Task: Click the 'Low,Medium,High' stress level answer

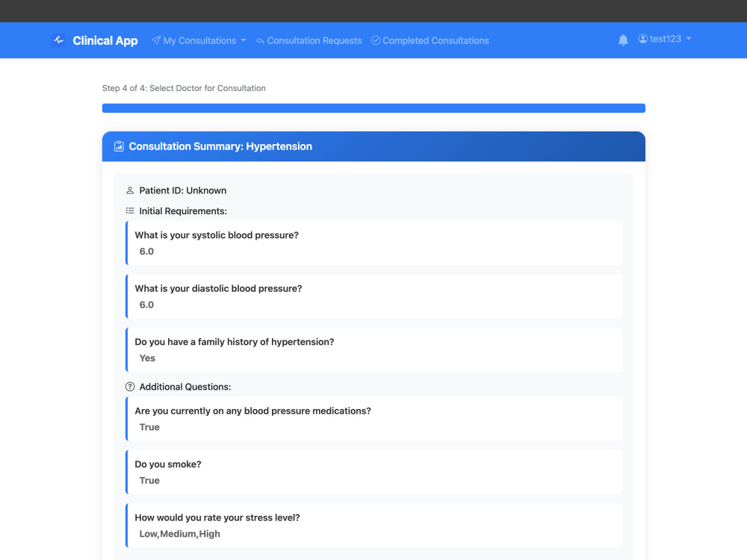Action: pos(179,534)
